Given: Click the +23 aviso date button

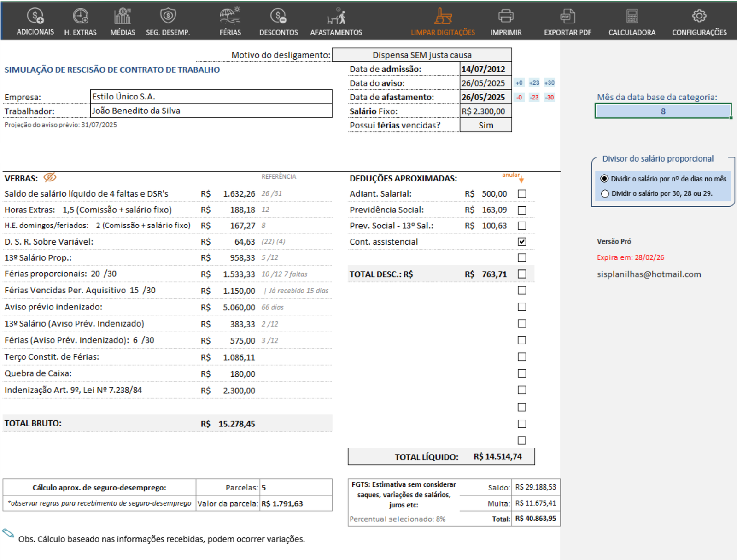Looking at the screenshot, I should tap(534, 83).
